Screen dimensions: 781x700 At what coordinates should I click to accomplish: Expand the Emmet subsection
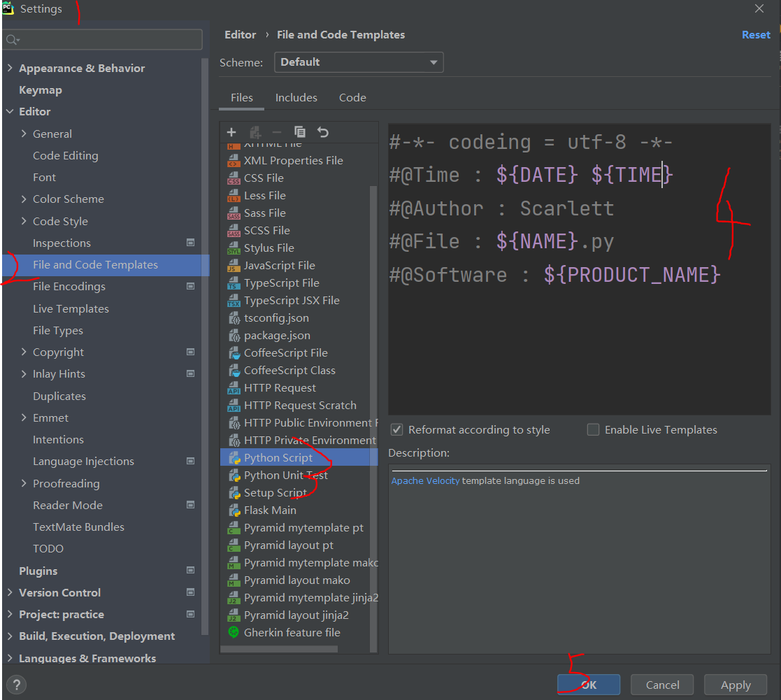coord(23,417)
